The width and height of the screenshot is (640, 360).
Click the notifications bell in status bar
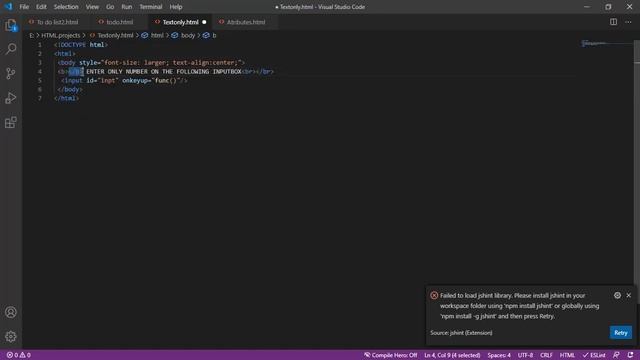point(630,355)
